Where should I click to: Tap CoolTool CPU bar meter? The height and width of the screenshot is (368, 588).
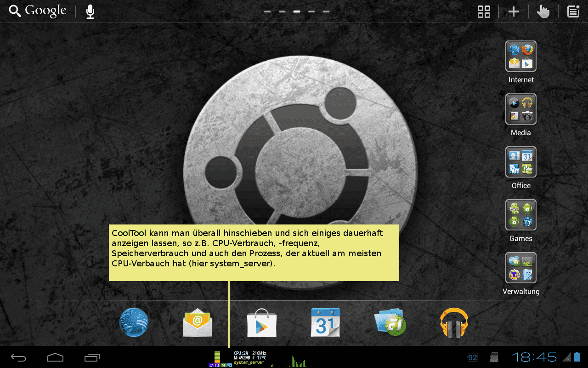tap(220, 359)
